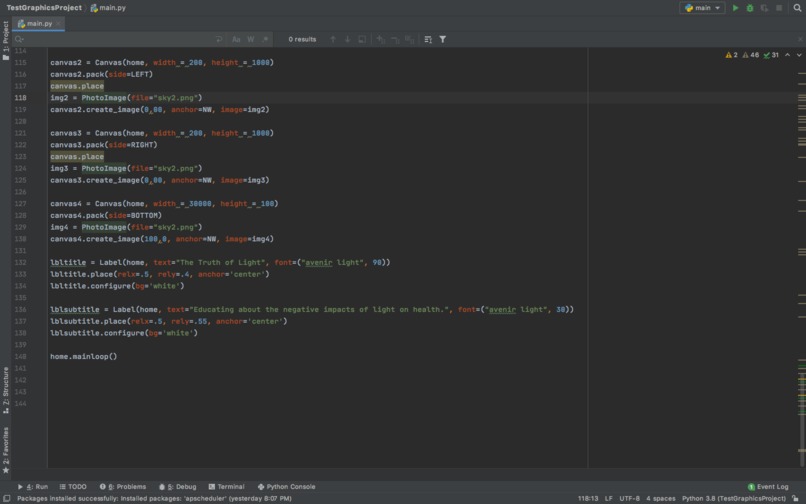This screenshot has width=806, height=504.
Task: Click main.py in the breadcrumb bar
Action: tap(108, 8)
